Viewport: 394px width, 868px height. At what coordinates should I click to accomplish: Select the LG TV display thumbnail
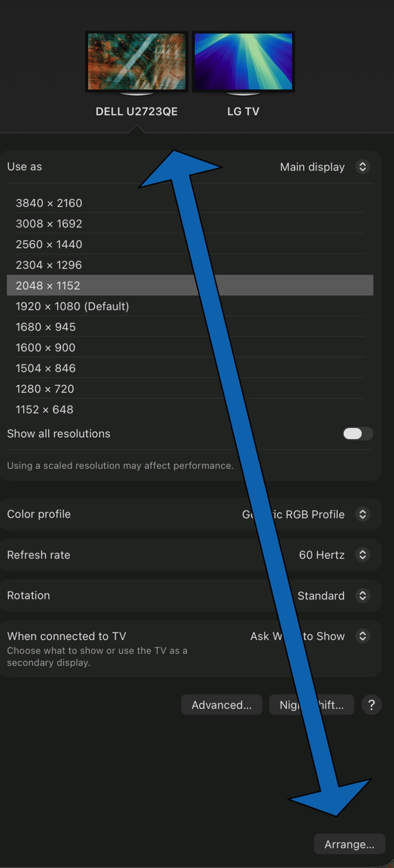click(x=243, y=62)
